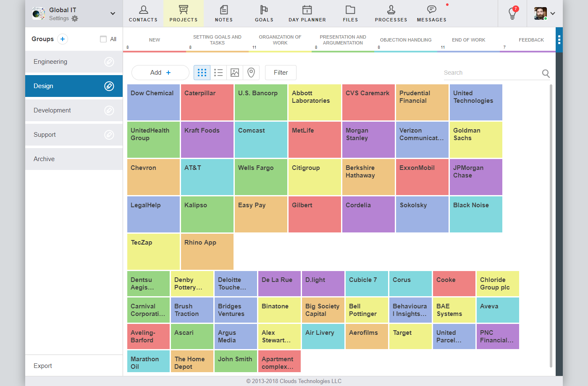
Task: Click the Global IT logo
Action: 39,13
